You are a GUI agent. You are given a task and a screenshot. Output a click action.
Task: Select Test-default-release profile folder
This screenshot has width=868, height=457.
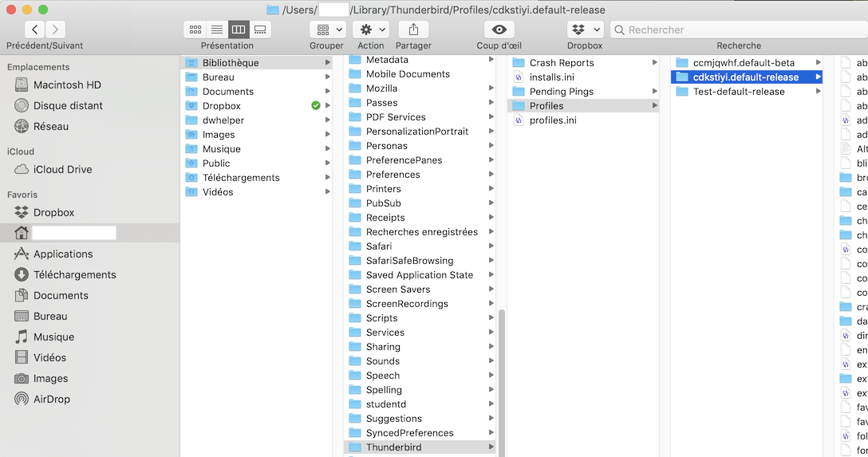(747, 91)
